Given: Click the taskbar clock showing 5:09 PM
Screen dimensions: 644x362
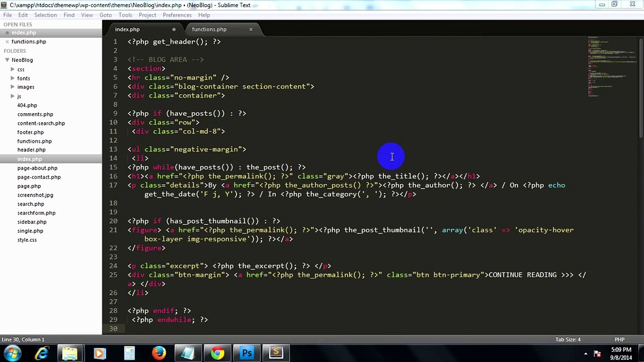Looking at the screenshot, I should [x=621, y=353].
